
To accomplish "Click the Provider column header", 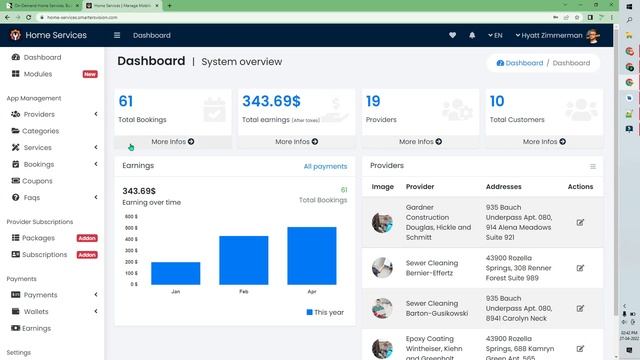I will (420, 187).
